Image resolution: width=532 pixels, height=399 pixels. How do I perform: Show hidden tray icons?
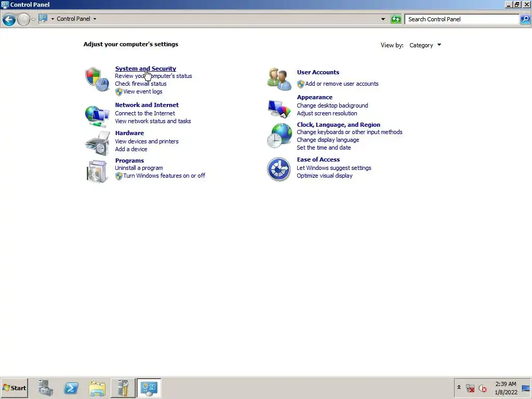click(459, 387)
